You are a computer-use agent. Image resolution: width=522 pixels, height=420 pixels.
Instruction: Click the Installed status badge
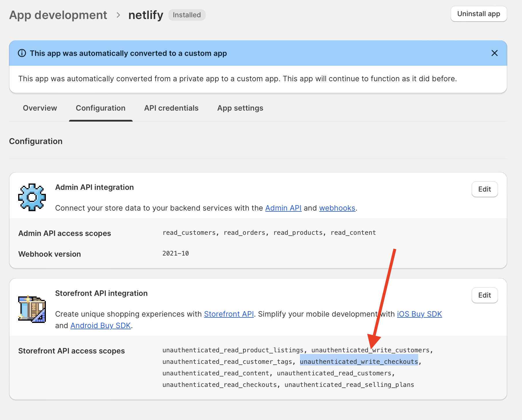coord(187,15)
